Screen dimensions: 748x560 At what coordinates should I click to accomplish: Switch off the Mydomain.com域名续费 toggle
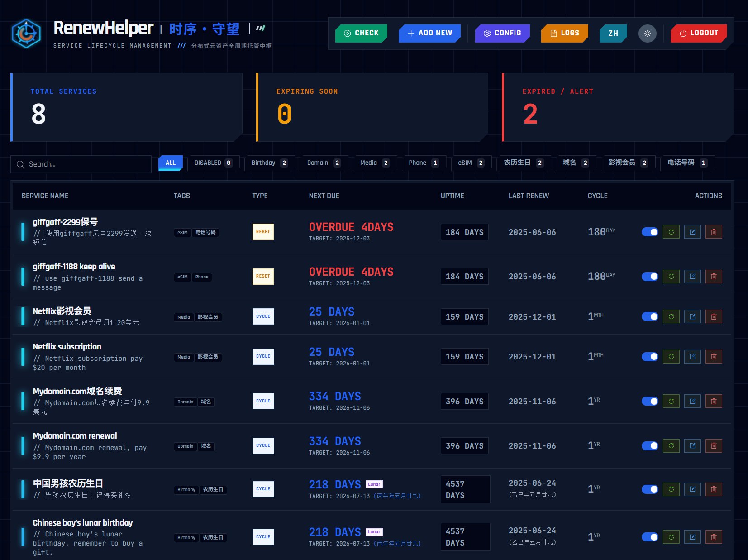650,402
